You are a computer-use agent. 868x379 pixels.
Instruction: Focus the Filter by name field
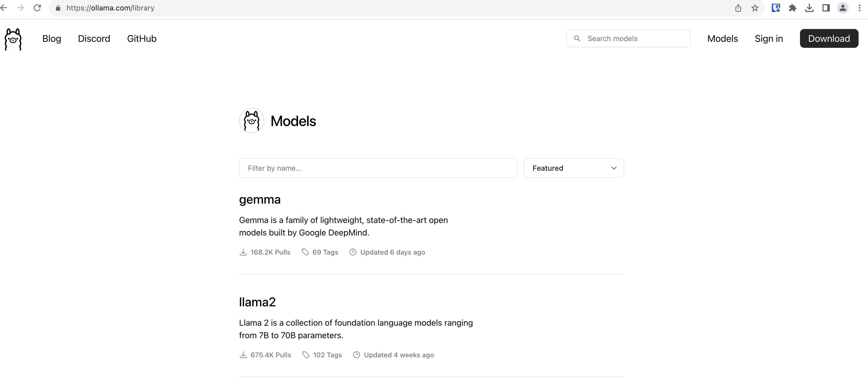click(378, 168)
